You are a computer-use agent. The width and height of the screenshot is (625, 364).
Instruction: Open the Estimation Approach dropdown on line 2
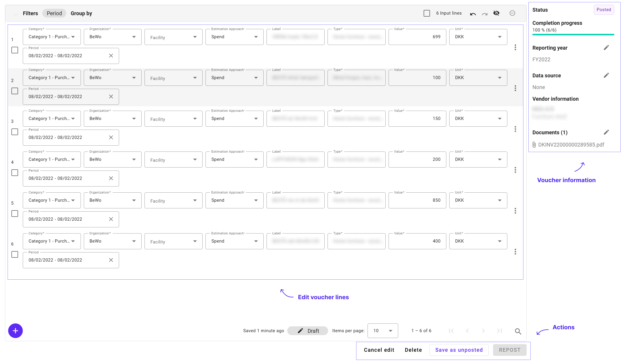(x=234, y=78)
